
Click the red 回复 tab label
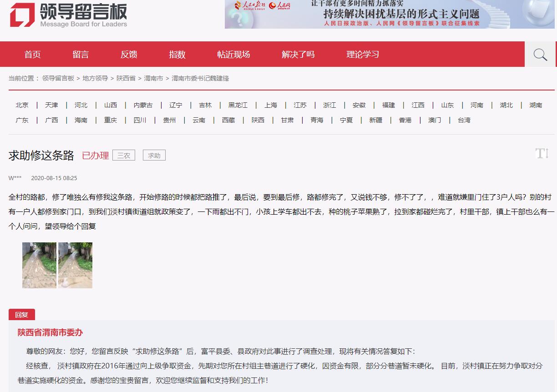click(x=22, y=315)
